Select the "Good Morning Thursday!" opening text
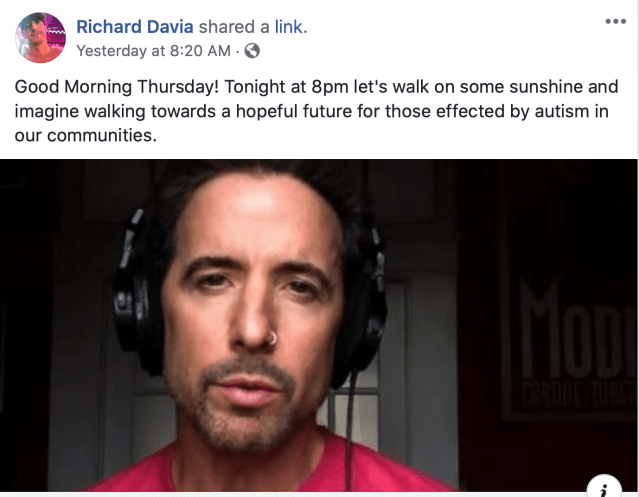 pyautogui.click(x=117, y=87)
